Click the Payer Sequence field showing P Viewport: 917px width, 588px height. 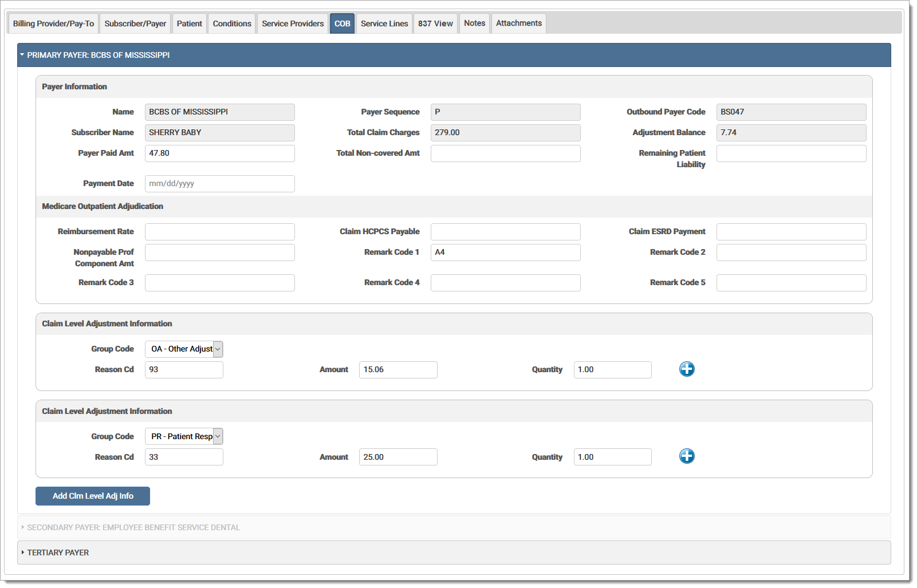pyautogui.click(x=506, y=112)
